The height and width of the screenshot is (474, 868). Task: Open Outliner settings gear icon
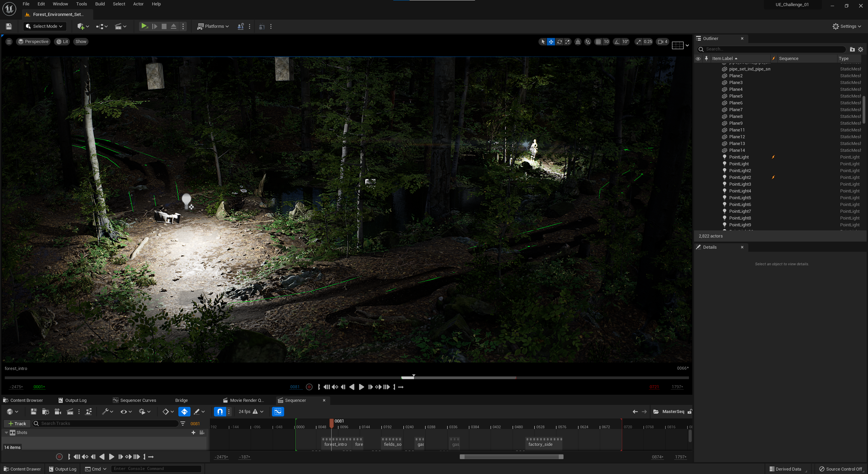(x=861, y=49)
